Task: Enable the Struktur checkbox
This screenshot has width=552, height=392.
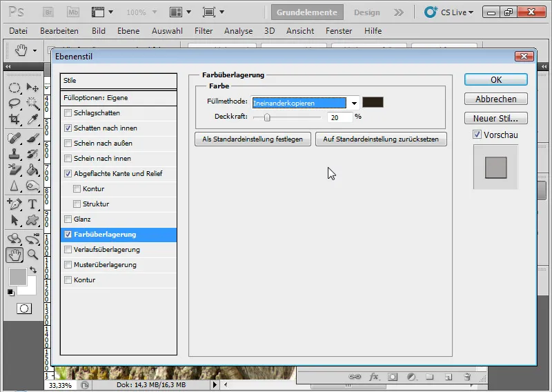Action: (77, 204)
